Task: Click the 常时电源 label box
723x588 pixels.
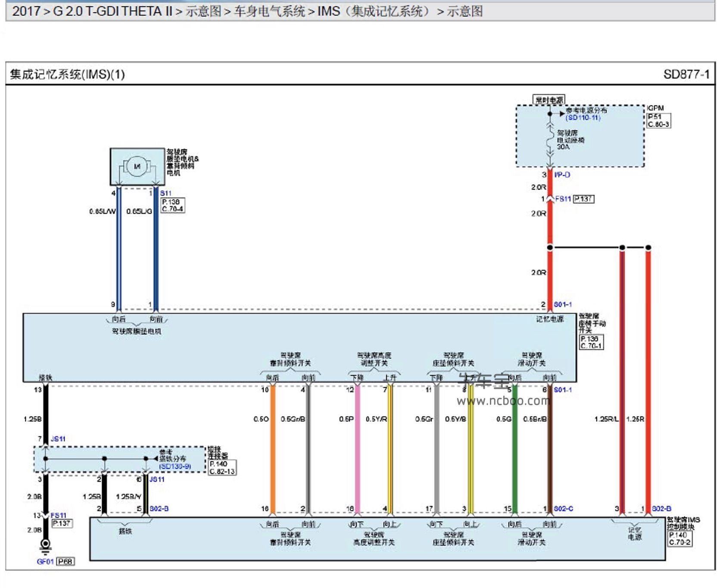Action: point(549,100)
